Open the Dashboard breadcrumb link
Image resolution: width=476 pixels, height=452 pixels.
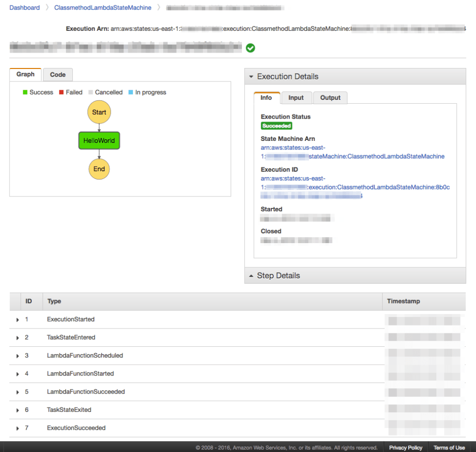tap(24, 7)
